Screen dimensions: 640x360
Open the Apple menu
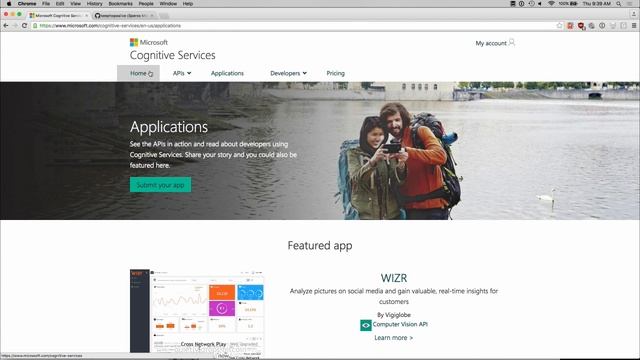9,4
